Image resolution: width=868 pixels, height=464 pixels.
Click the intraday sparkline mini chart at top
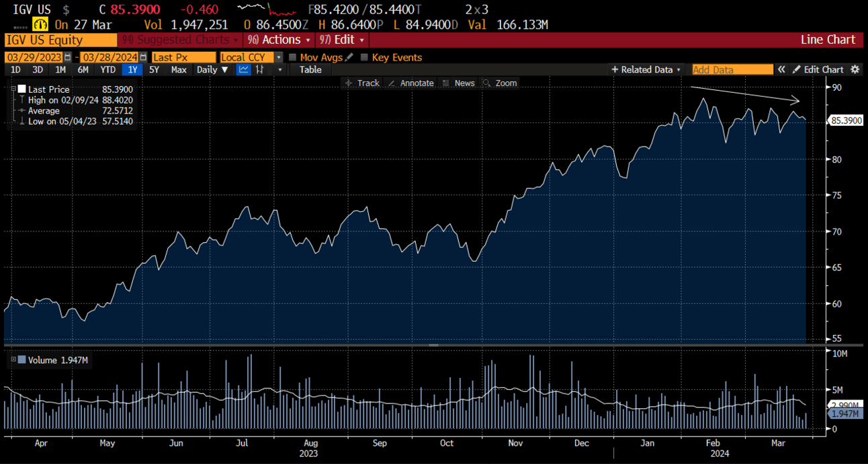(x=267, y=9)
